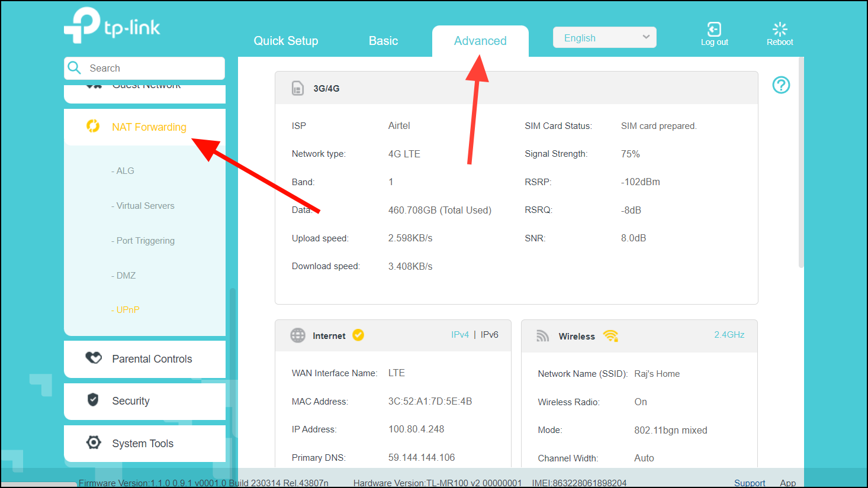Screen dimensions: 868x488
Task: Click the upload speed value 2.598KB/s
Action: click(x=410, y=238)
